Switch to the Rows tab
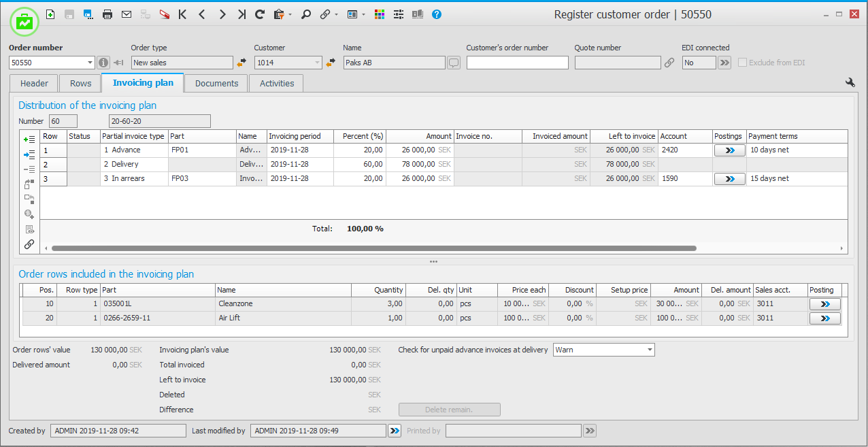 coord(80,83)
